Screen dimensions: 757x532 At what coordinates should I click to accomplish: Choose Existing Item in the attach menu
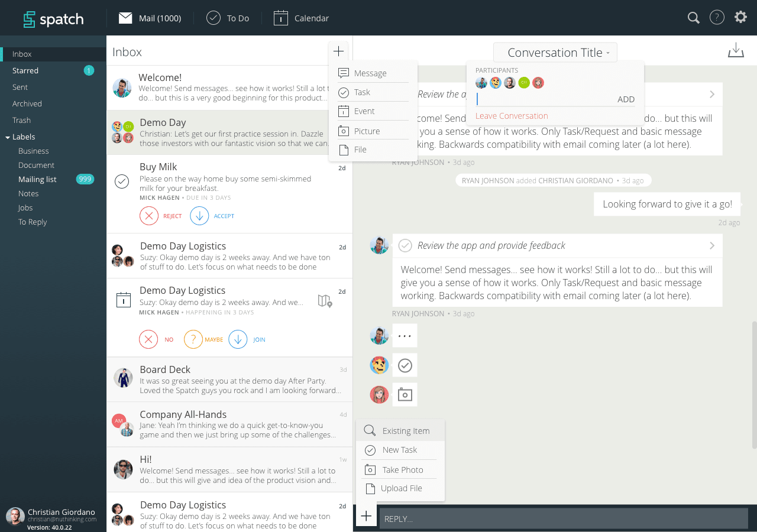pyautogui.click(x=400, y=430)
